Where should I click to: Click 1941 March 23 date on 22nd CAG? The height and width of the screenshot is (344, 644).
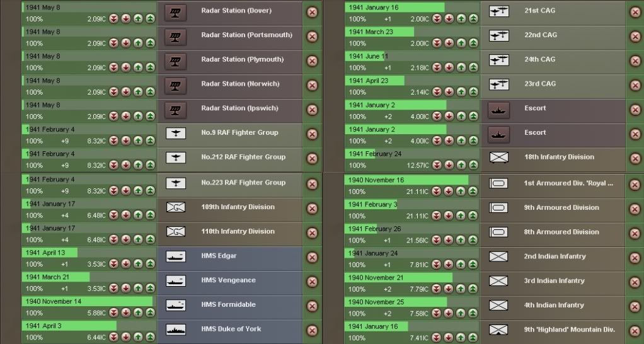(371, 32)
